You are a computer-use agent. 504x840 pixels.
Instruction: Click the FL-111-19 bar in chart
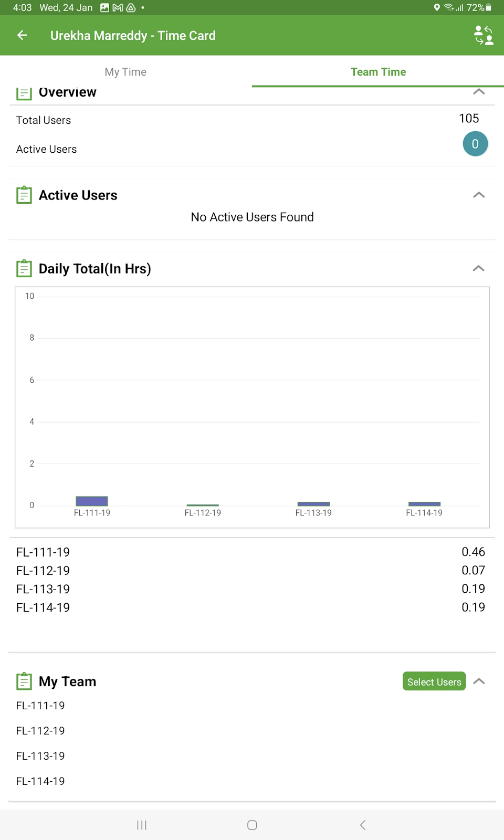92,501
